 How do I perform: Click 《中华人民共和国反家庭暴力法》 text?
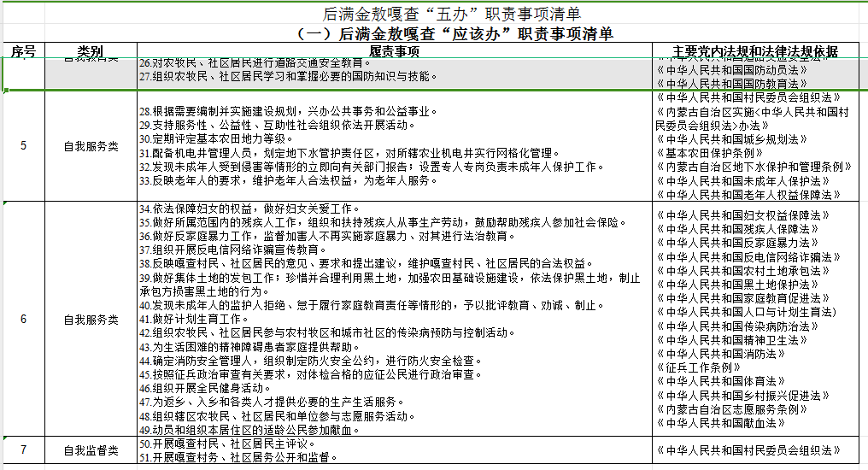[x=737, y=243]
